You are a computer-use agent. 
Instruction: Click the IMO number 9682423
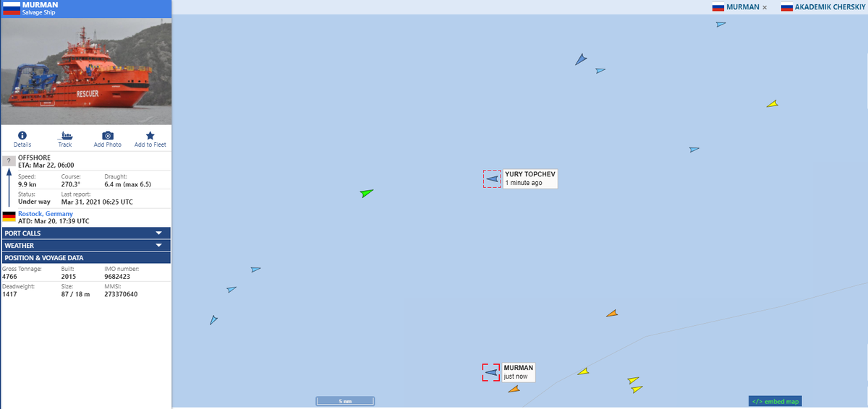[x=117, y=276]
